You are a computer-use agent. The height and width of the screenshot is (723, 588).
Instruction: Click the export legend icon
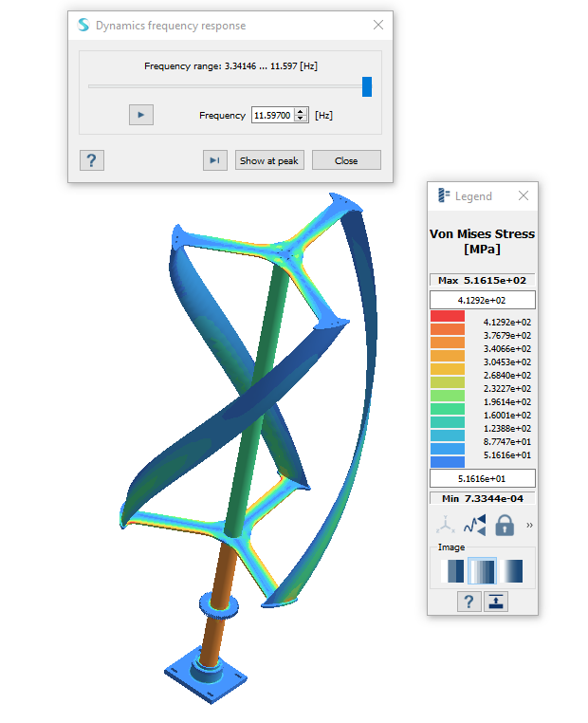[x=496, y=601]
